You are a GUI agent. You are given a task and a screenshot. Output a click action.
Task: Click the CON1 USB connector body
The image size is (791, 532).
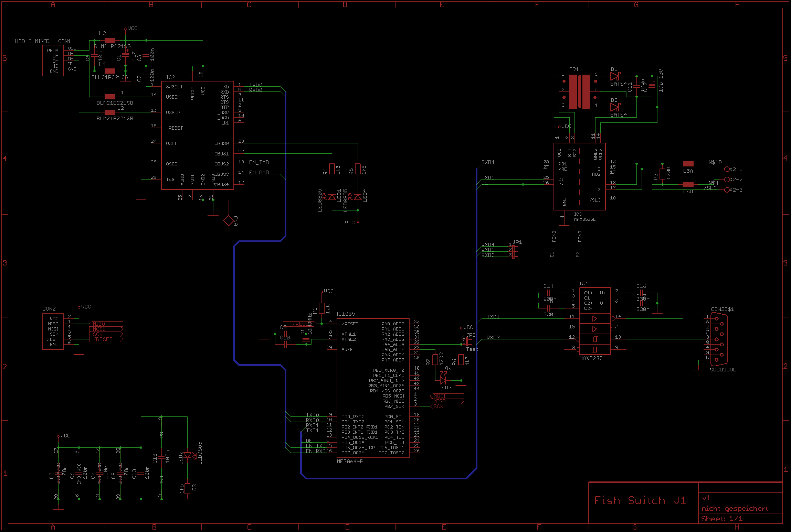coord(53,61)
